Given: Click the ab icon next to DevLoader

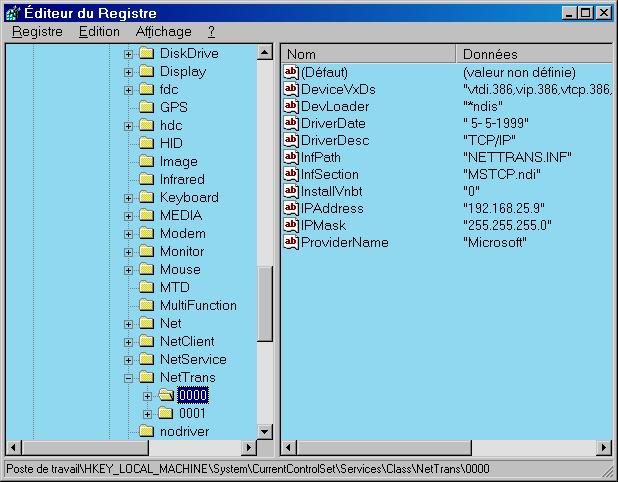Looking at the screenshot, I should coord(291,106).
